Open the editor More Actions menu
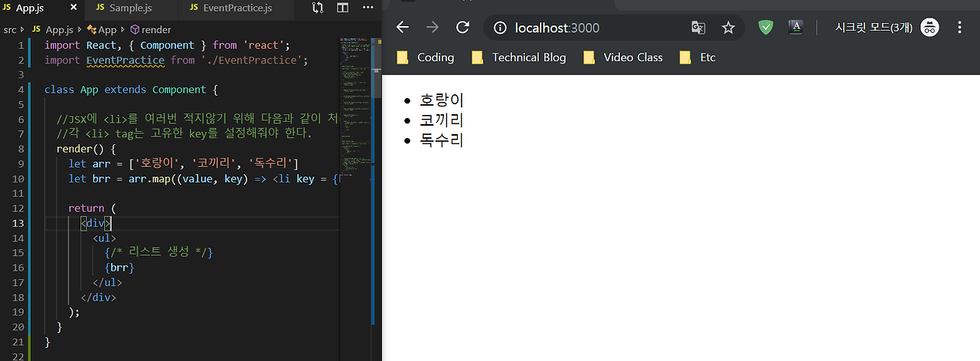 pyautogui.click(x=367, y=8)
